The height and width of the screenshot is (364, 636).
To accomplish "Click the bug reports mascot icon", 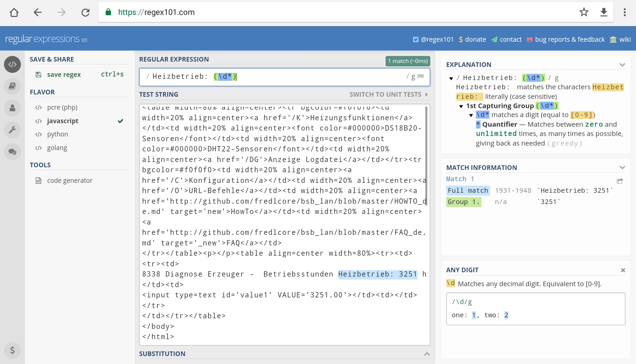I will point(530,40).
